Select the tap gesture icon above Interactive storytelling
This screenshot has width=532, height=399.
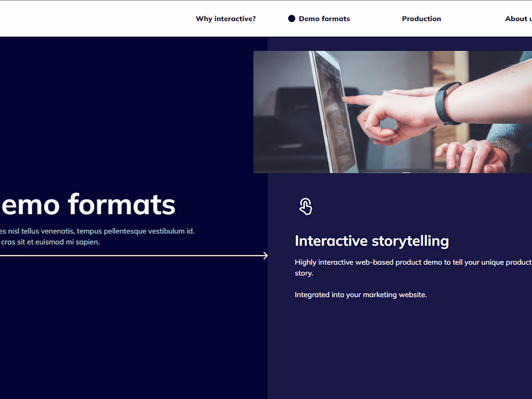[x=306, y=206]
